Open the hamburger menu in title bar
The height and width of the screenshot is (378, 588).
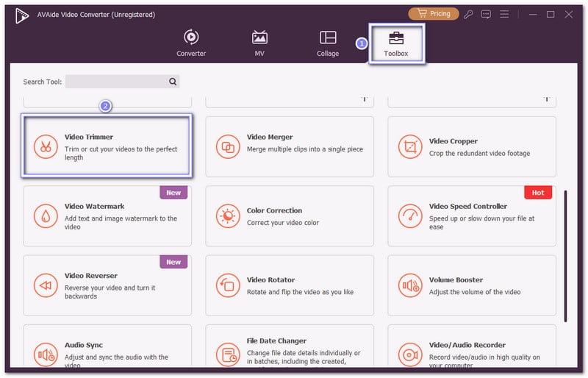tap(504, 14)
